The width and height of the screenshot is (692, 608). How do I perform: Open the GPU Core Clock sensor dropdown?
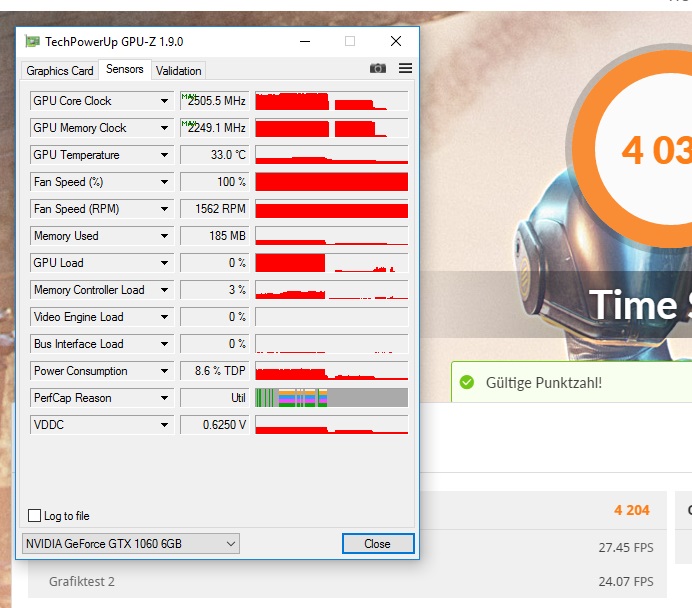[164, 101]
